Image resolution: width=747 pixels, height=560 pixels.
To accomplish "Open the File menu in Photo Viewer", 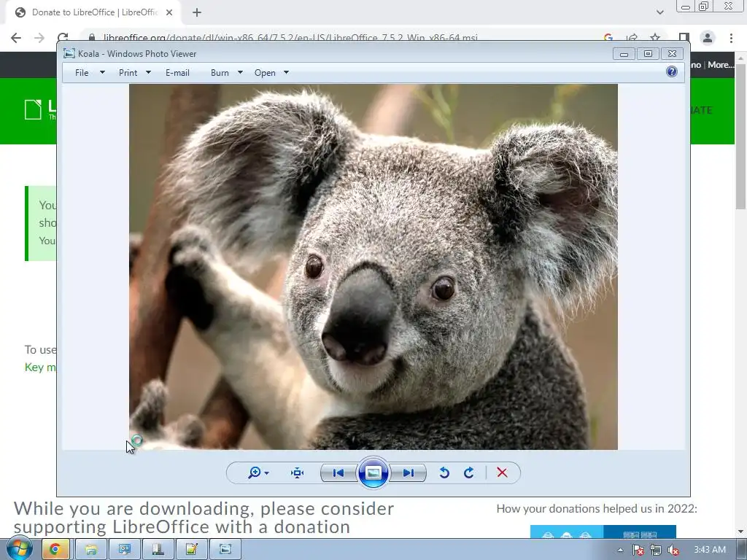I will 82,73.
